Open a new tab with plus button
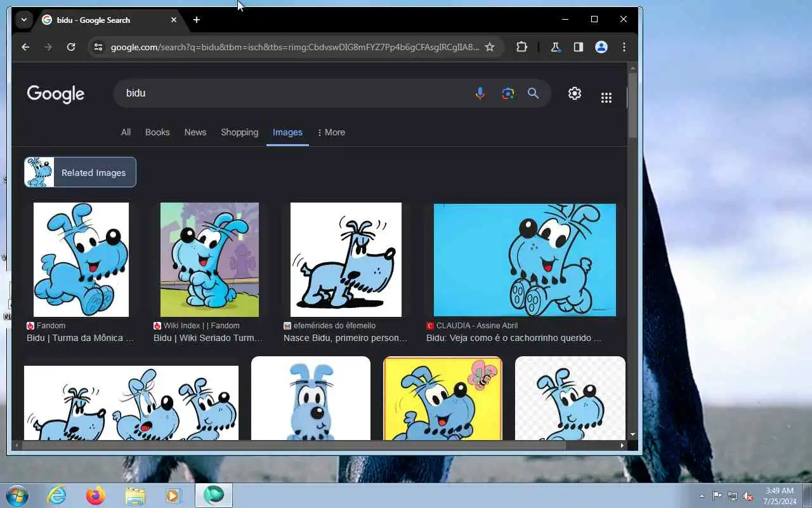Image resolution: width=812 pixels, height=508 pixels. (197, 20)
